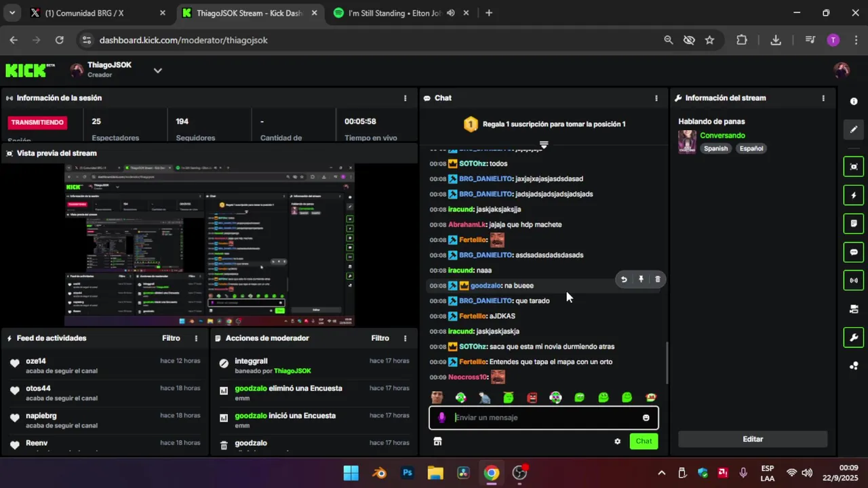Pin goodzalo's 'na bueee' message
This screenshot has height=488, width=868.
point(641,279)
